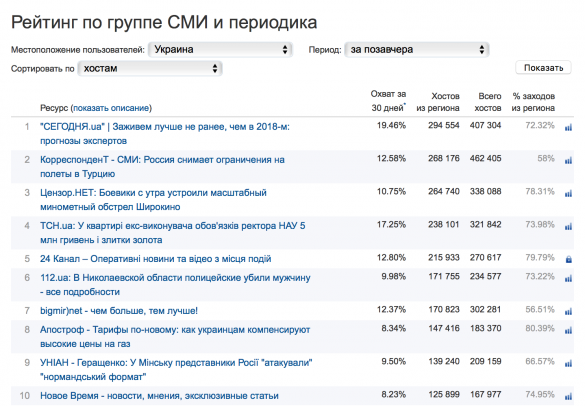Click the 209 159 total hosts value
The image size is (585, 406).
(485, 362)
